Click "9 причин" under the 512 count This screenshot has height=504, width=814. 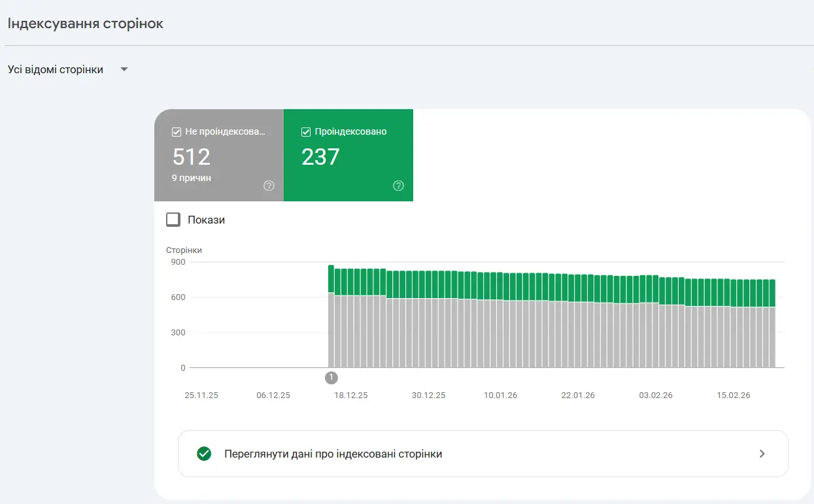pos(190,177)
